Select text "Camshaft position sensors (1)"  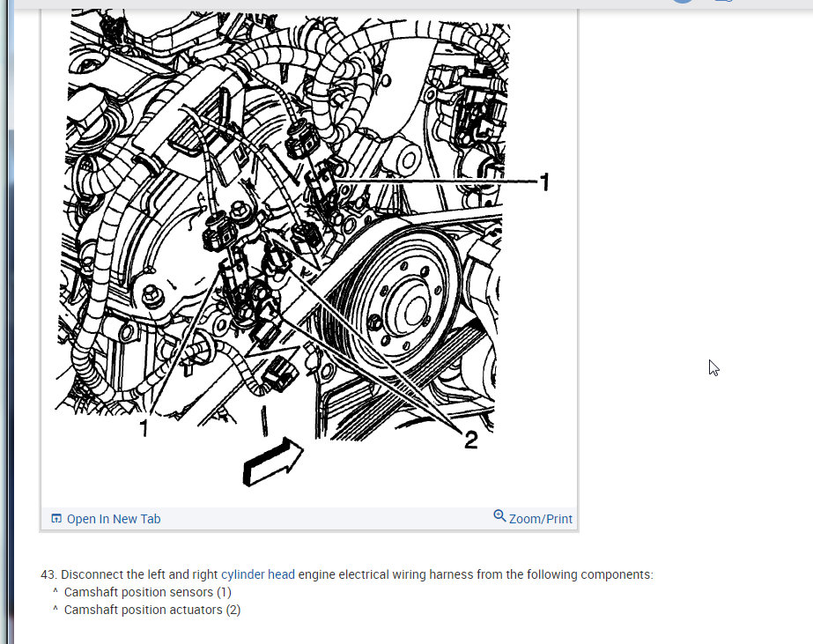pyautogui.click(x=148, y=592)
